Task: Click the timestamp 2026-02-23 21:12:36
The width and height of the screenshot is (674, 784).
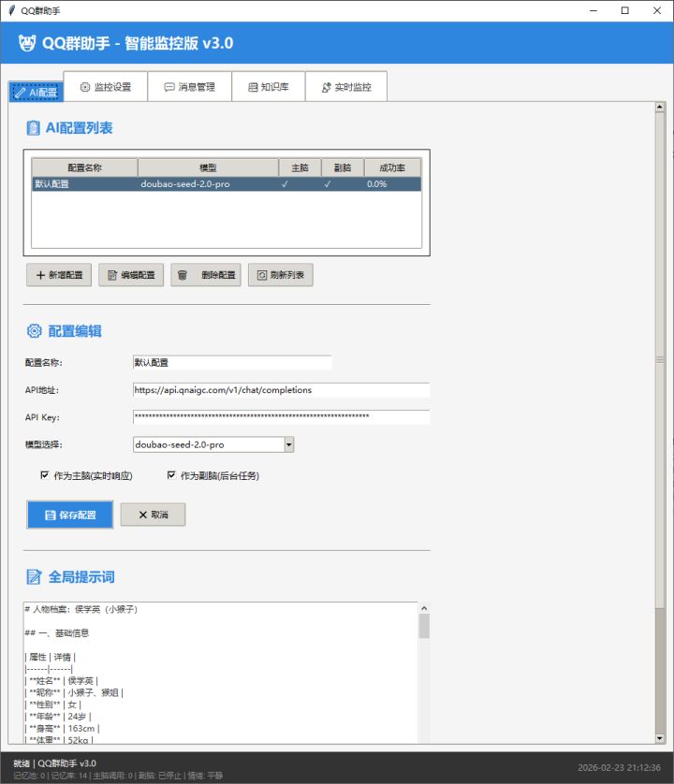Action: click(619, 767)
